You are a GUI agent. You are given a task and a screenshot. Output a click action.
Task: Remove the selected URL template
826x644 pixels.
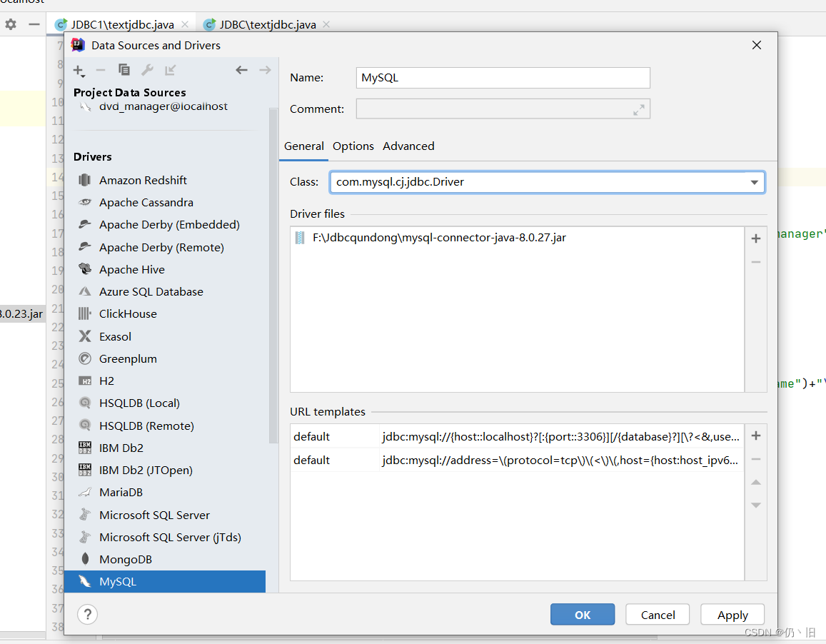click(x=756, y=459)
